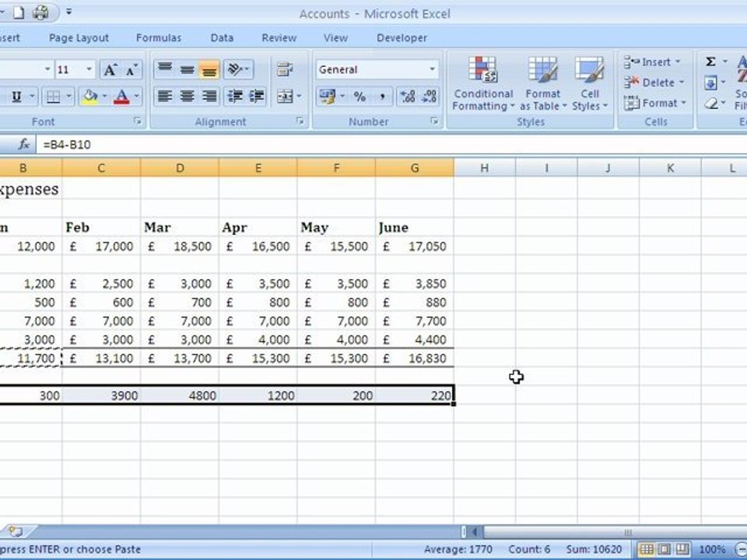
Task: Open Customize Quick Access Toolbar dropdown
Action: [x=69, y=12]
